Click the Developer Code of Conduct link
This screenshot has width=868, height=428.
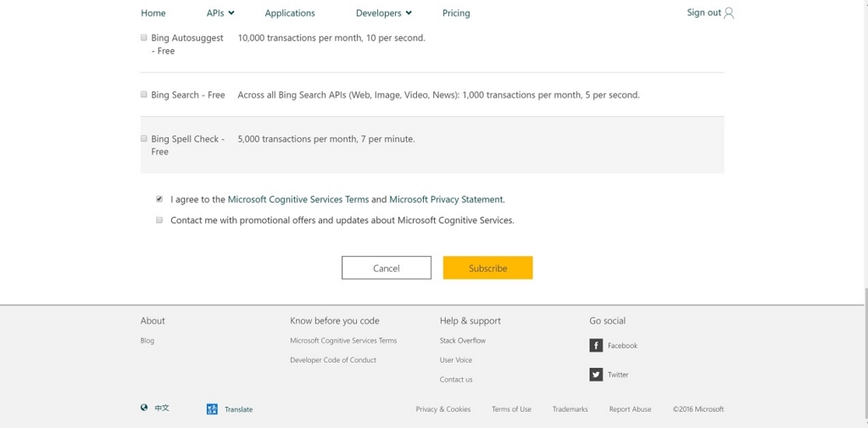tap(333, 360)
